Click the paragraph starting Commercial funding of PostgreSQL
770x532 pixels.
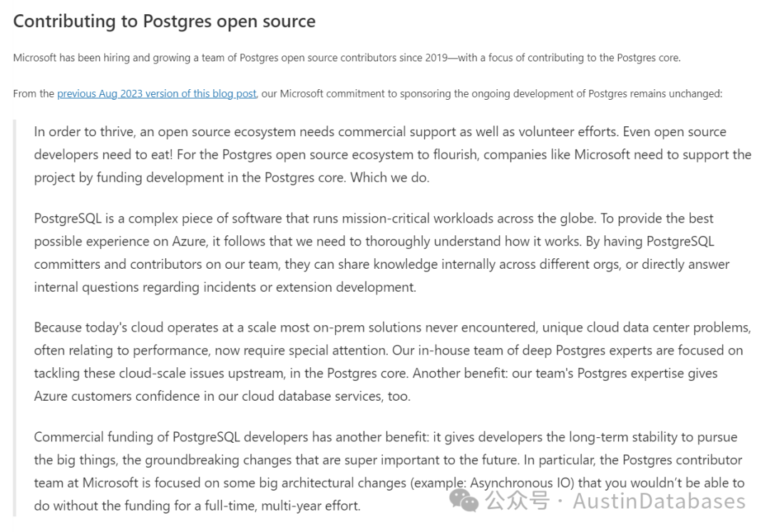(389, 471)
